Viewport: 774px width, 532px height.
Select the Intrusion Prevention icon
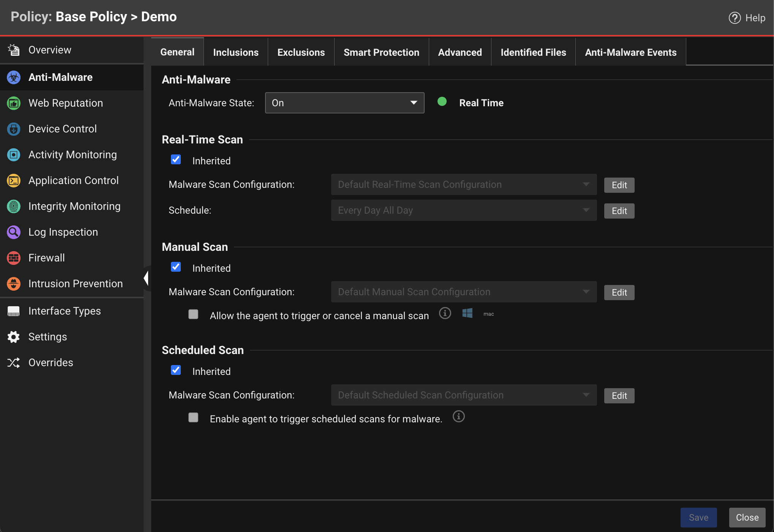(x=13, y=283)
